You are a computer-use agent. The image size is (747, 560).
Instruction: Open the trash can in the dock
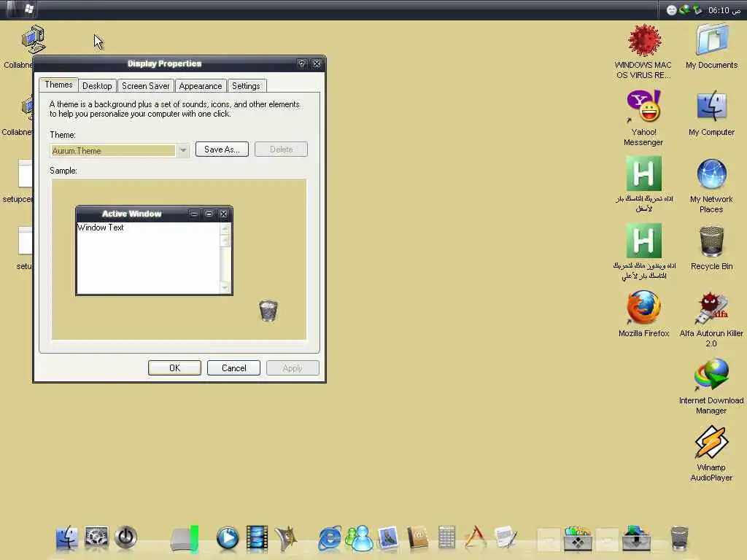[679, 539]
